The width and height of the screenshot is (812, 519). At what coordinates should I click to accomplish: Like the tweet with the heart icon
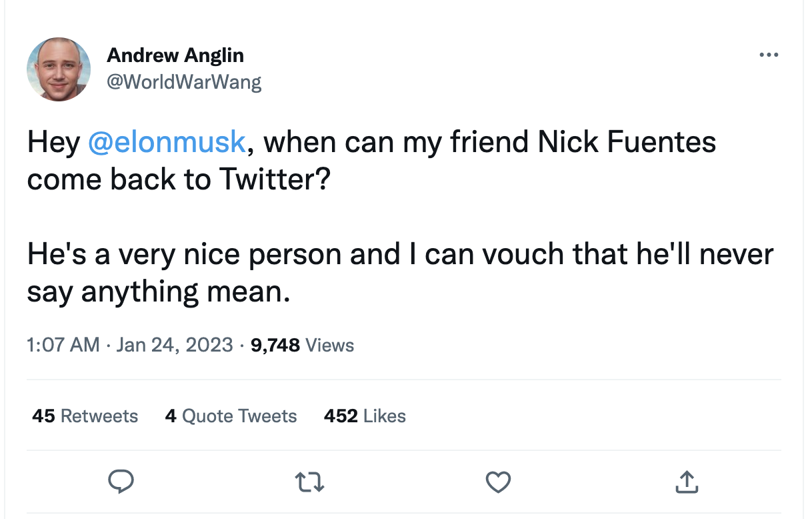click(498, 482)
